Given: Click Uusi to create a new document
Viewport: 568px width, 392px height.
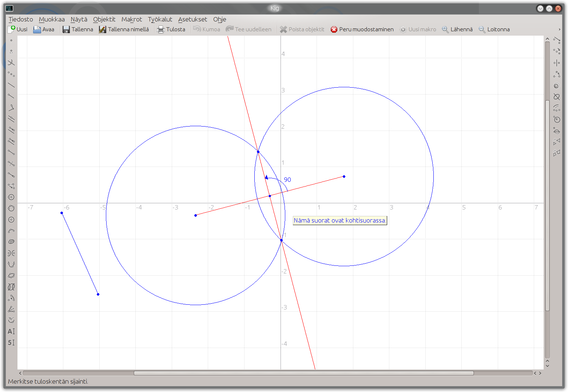Looking at the screenshot, I should 18,29.
